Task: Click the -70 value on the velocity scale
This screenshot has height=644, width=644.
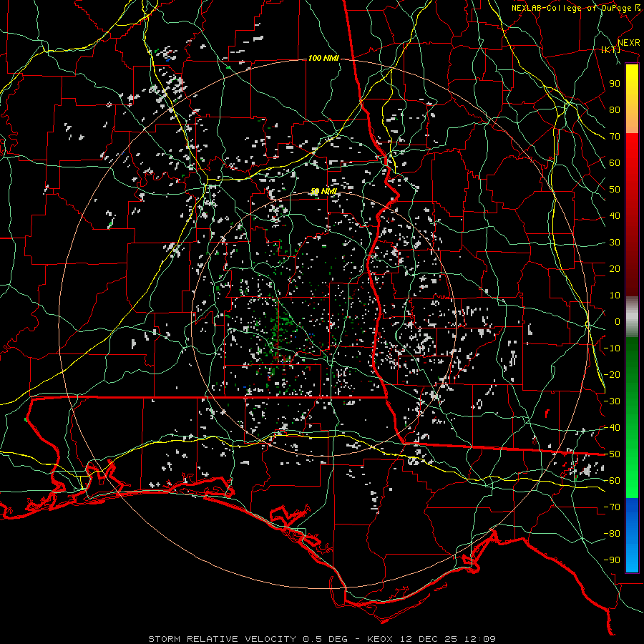Action: click(x=612, y=507)
